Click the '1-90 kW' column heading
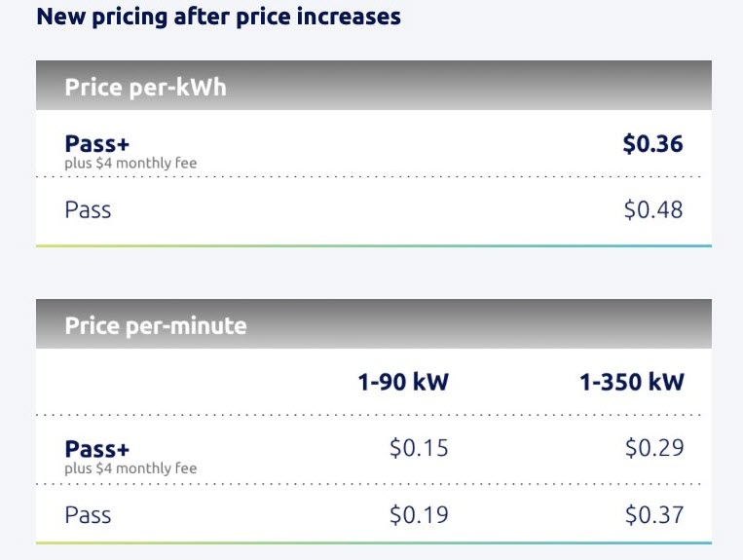 (x=403, y=381)
